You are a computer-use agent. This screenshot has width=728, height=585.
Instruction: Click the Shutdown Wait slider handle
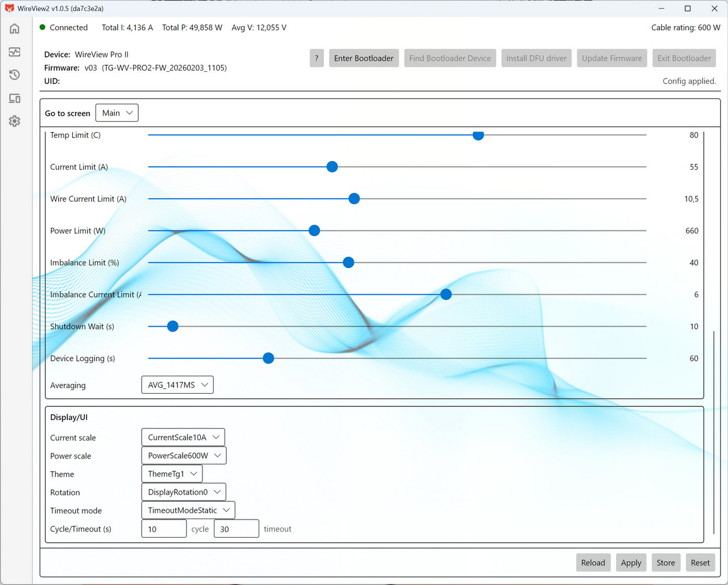pos(173,326)
